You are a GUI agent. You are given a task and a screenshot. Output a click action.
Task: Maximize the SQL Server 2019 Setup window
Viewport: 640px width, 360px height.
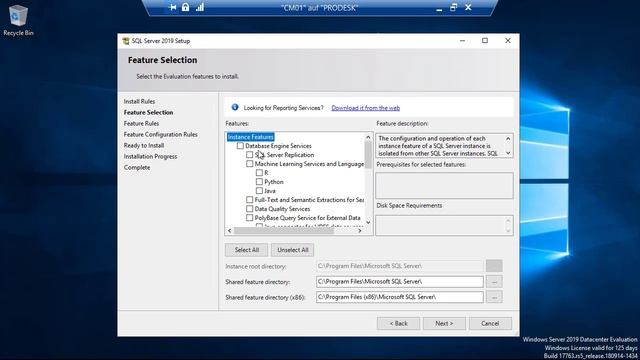click(485, 41)
